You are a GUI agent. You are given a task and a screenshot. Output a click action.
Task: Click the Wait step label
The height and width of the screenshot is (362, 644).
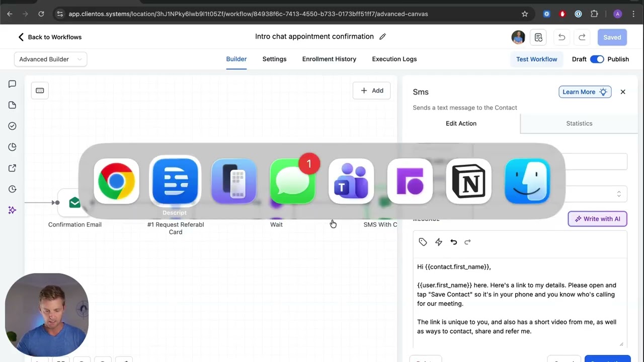tap(276, 225)
